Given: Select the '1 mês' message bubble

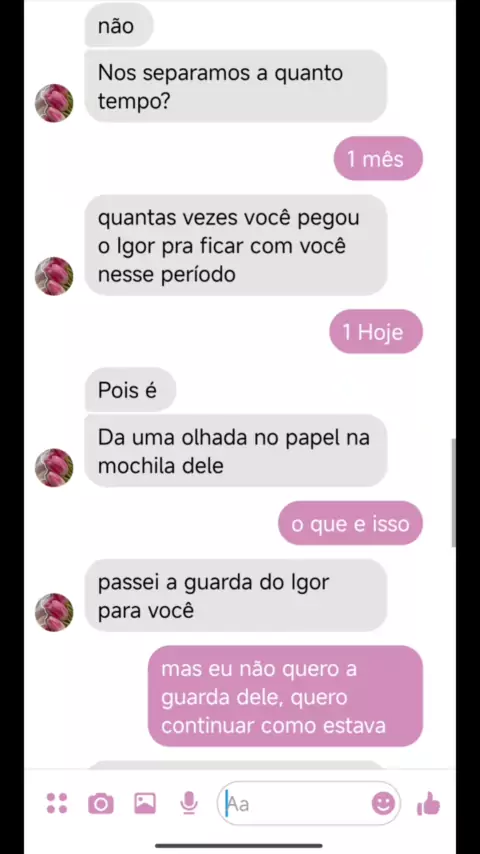Looking at the screenshot, I should [x=378, y=158].
